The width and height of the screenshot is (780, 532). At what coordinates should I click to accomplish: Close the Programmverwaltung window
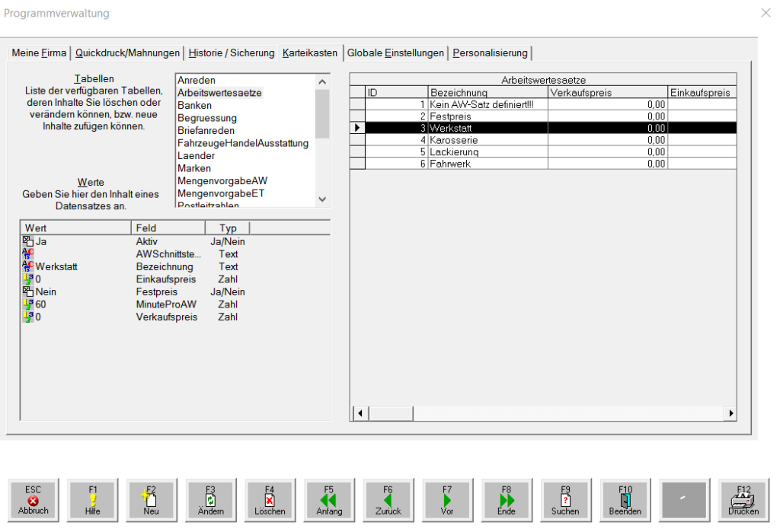click(x=766, y=13)
